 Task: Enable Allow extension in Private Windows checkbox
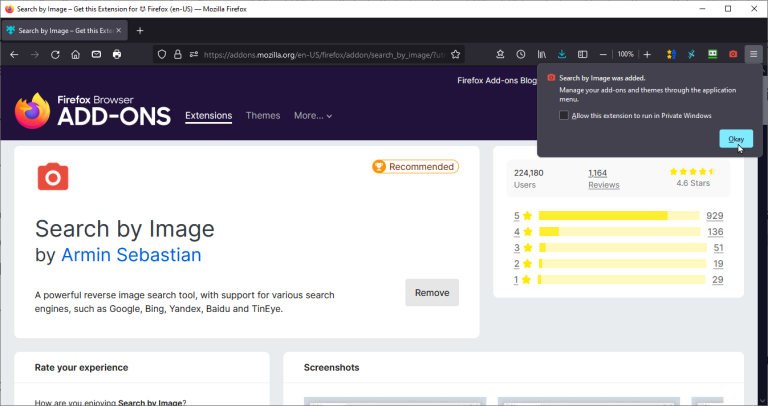coord(565,116)
